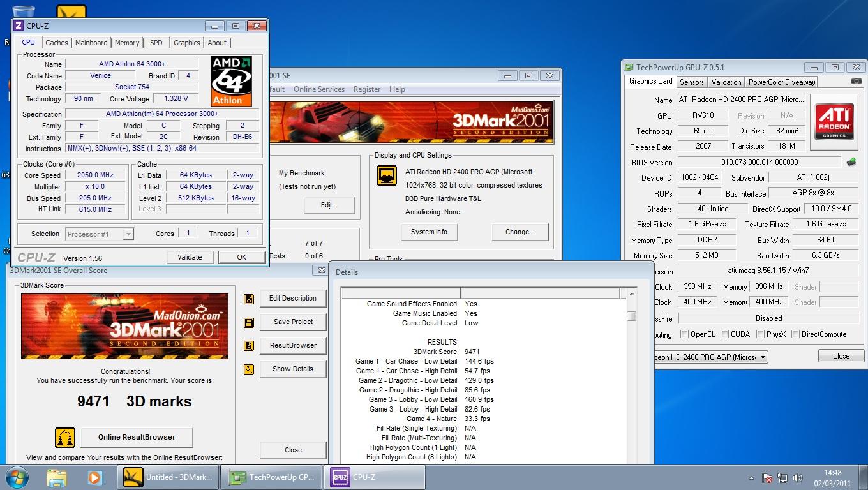Click the volume speaker tray icon
This screenshot has width=868, height=490.
pos(798,477)
